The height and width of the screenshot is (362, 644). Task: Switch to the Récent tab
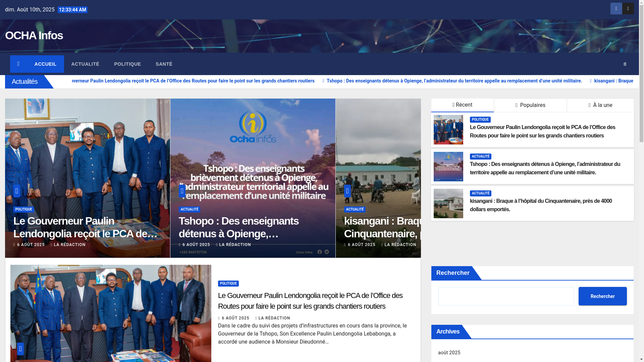pos(463,105)
